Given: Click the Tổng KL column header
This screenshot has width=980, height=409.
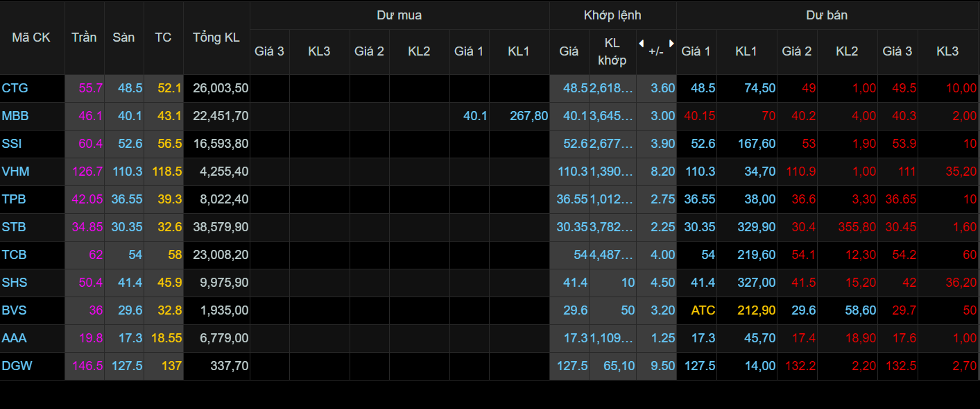Looking at the screenshot, I should 216,37.
